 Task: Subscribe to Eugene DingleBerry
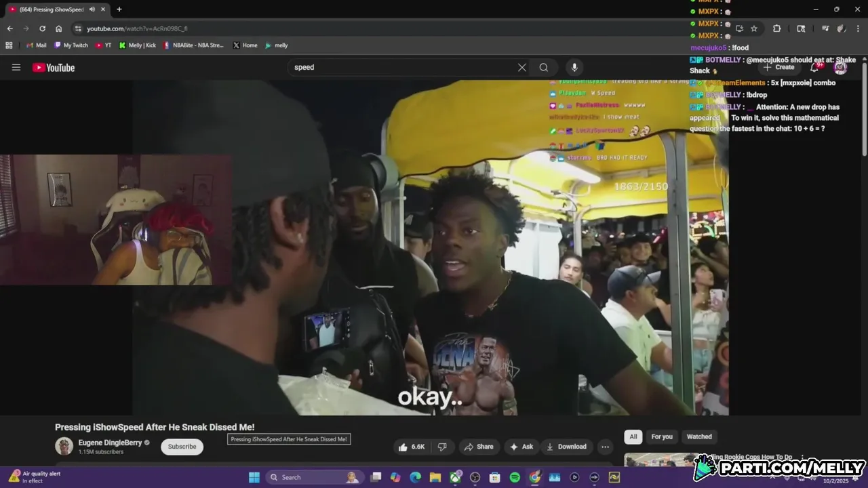tap(182, 447)
